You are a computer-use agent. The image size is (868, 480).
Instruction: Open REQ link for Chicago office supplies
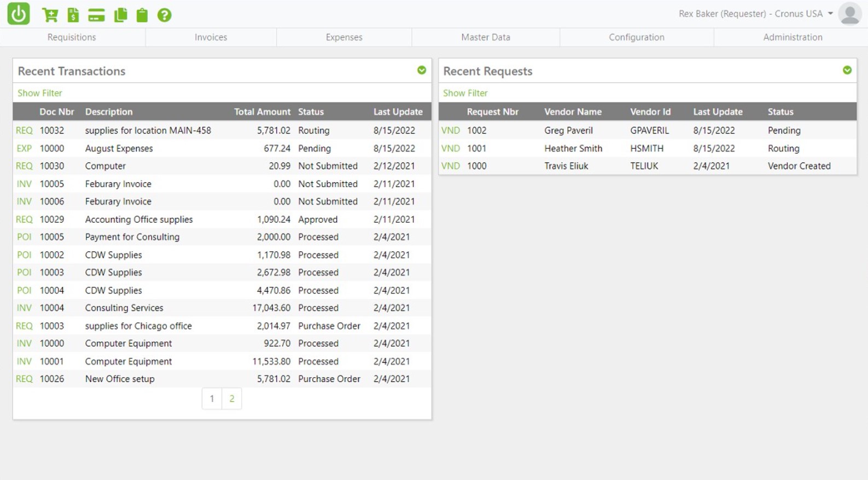coord(24,326)
